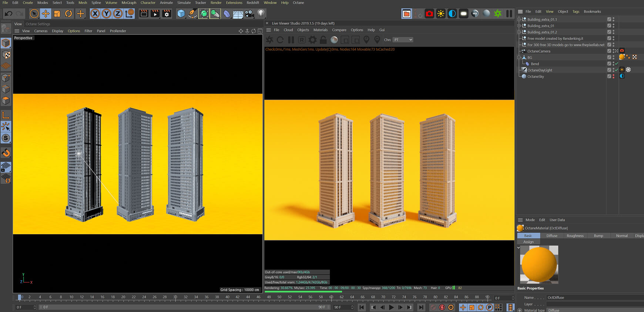644x312 pixels.
Task: Open the Roughness tab in material attributes
Action: [x=575, y=236]
